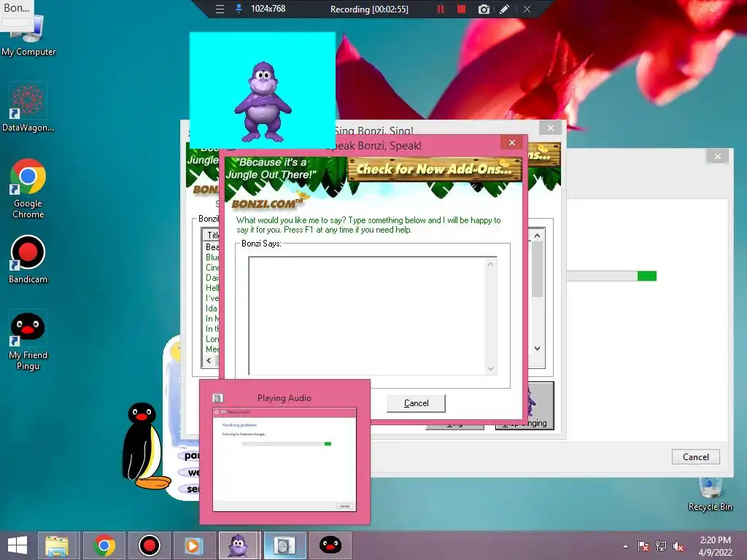Open Bandicam recording bar menu icon
The image size is (747, 560).
(220, 9)
